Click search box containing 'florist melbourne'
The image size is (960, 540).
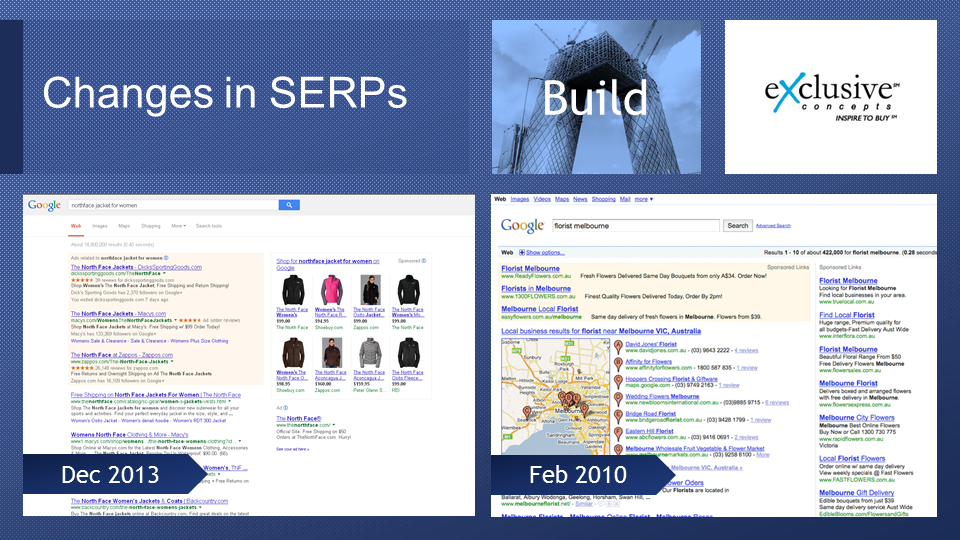pyautogui.click(x=636, y=225)
